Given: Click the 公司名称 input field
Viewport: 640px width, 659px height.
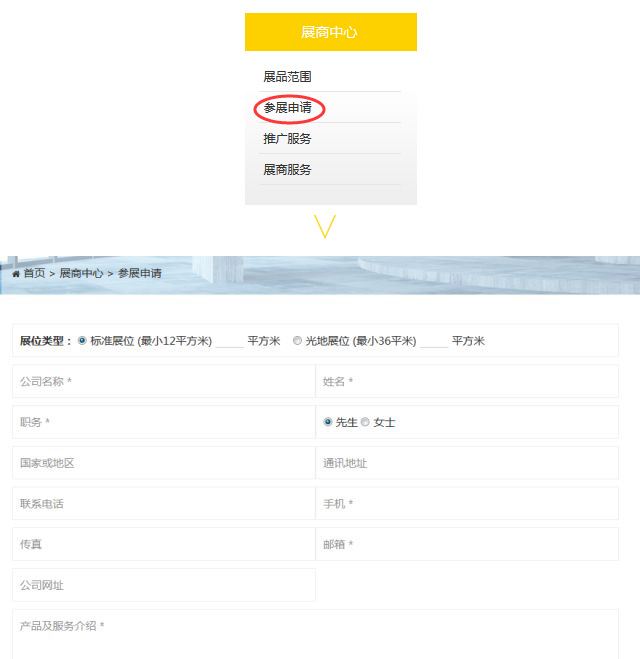Looking at the screenshot, I should tap(163, 381).
